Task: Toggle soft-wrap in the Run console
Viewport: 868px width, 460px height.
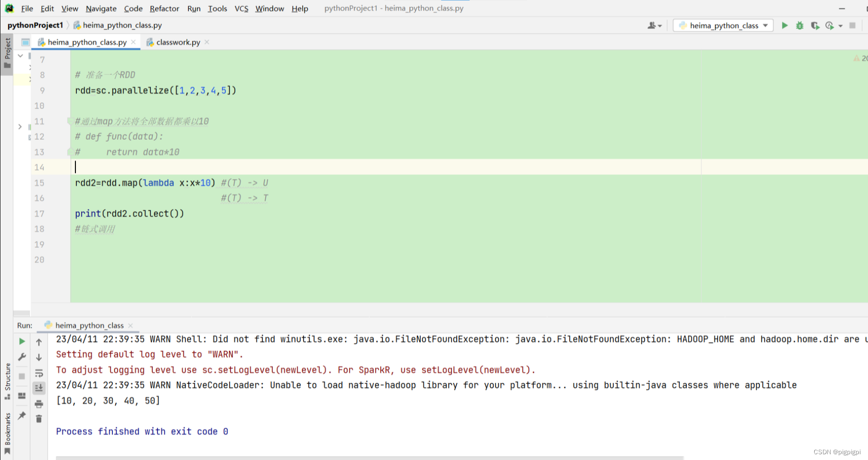Action: pyautogui.click(x=39, y=373)
